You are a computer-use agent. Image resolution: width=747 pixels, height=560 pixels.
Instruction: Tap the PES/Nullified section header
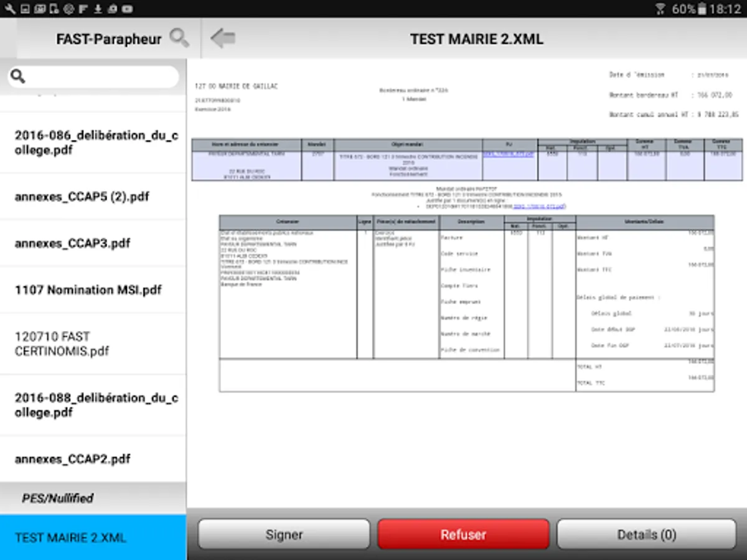tap(93, 498)
